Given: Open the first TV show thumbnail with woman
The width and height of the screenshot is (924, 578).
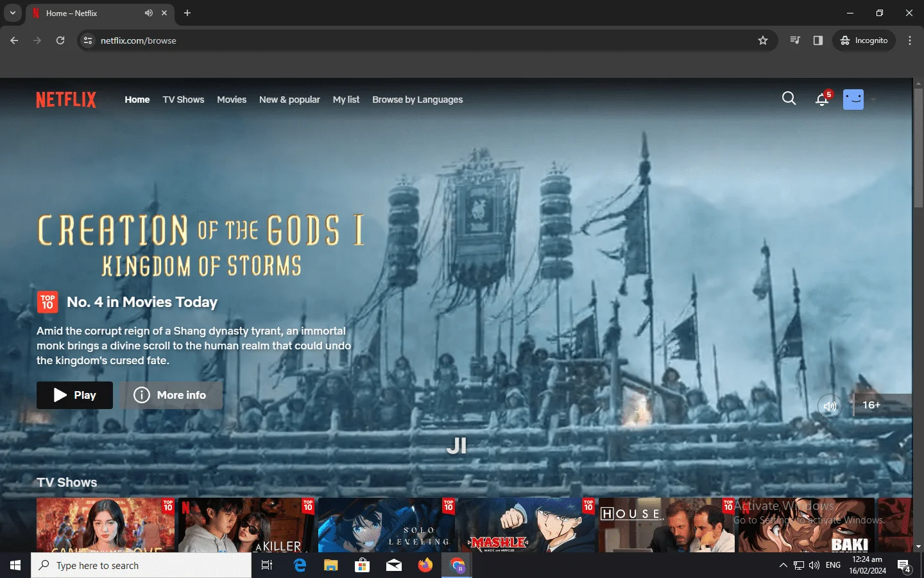Looking at the screenshot, I should [x=106, y=525].
